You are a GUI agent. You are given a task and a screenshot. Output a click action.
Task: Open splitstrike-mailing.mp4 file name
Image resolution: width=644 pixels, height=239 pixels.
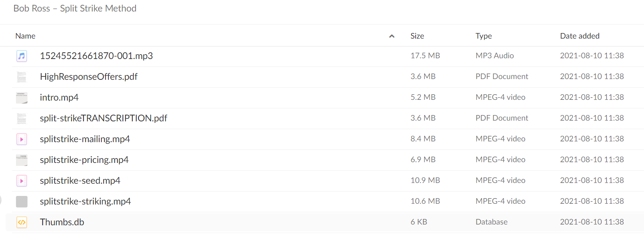(85, 139)
